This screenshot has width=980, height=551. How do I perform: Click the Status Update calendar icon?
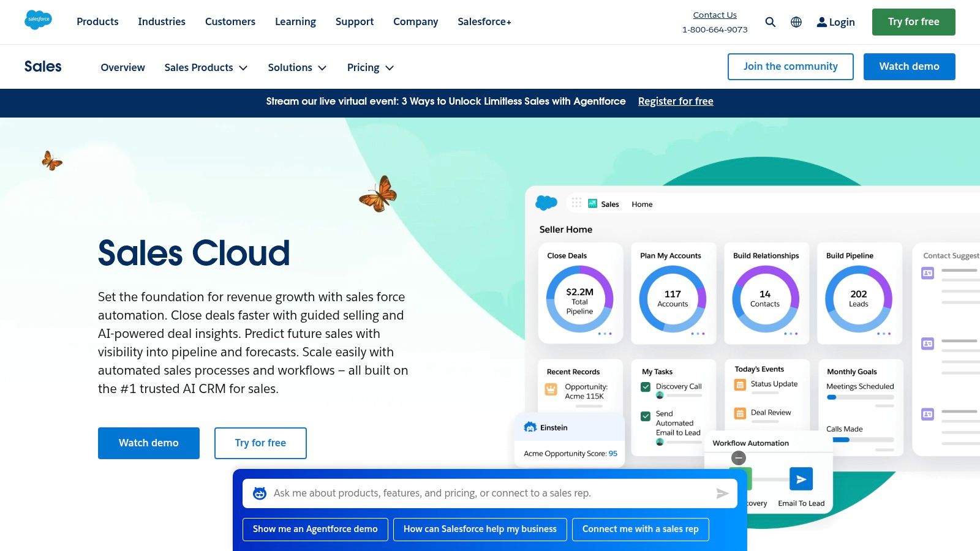coord(740,384)
